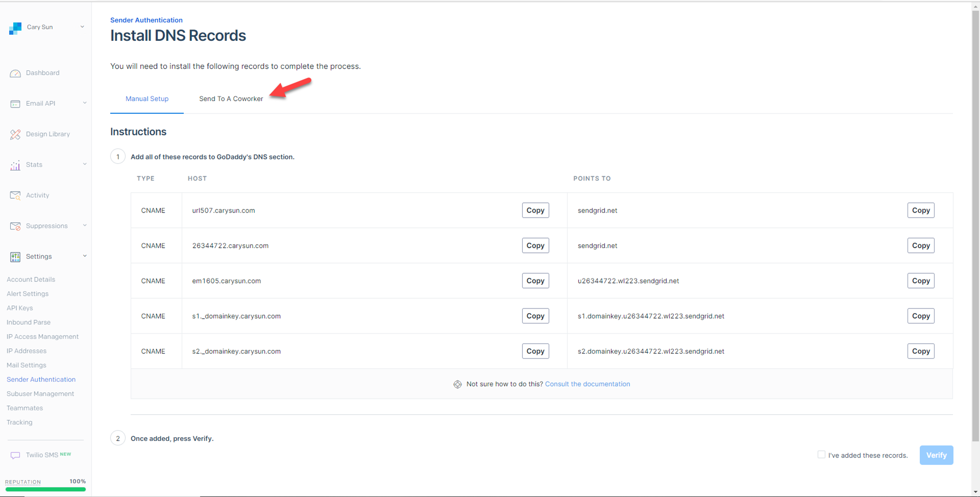Expand the Suppressions menu chevron
This screenshot has height=497, width=980.
pyautogui.click(x=85, y=225)
